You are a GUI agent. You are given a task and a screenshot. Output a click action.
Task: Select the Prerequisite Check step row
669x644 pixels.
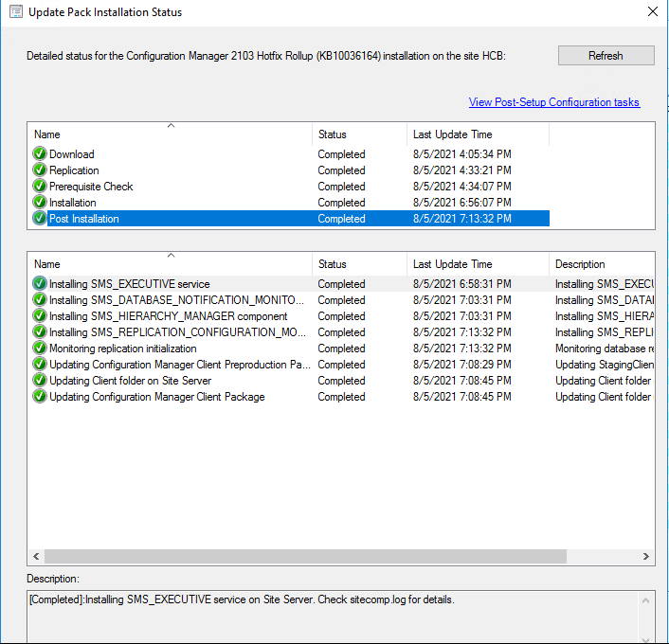click(290, 187)
